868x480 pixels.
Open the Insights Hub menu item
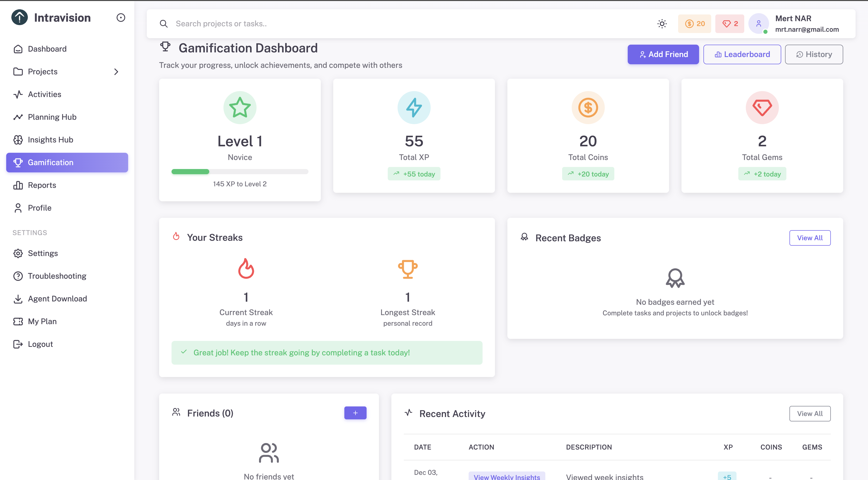point(51,140)
